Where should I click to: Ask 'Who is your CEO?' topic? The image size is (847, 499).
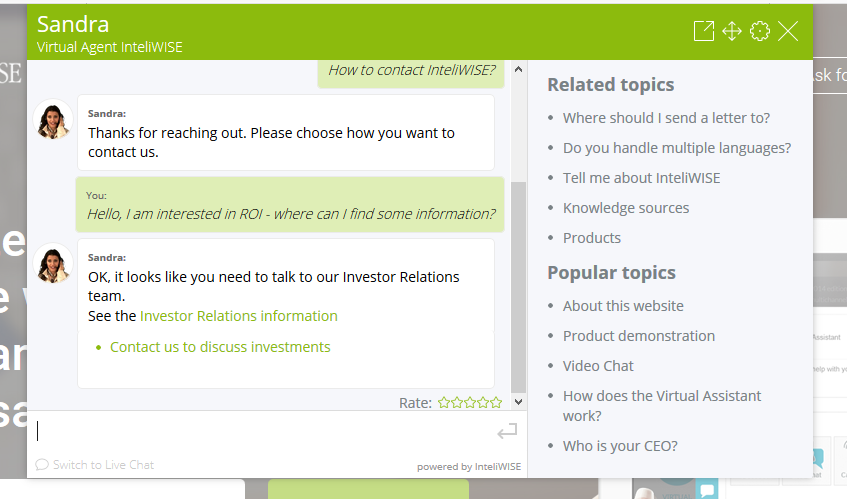pos(620,446)
